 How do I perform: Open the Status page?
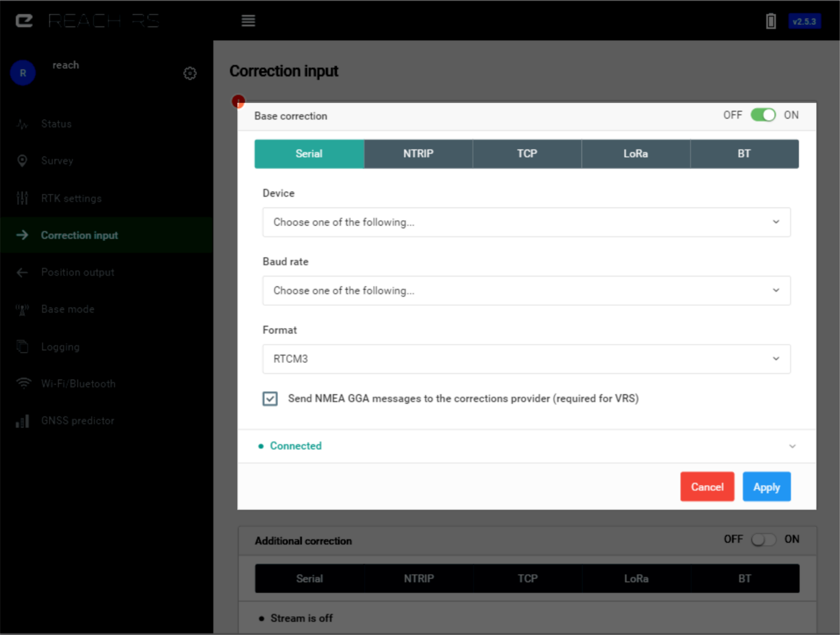(x=106, y=124)
